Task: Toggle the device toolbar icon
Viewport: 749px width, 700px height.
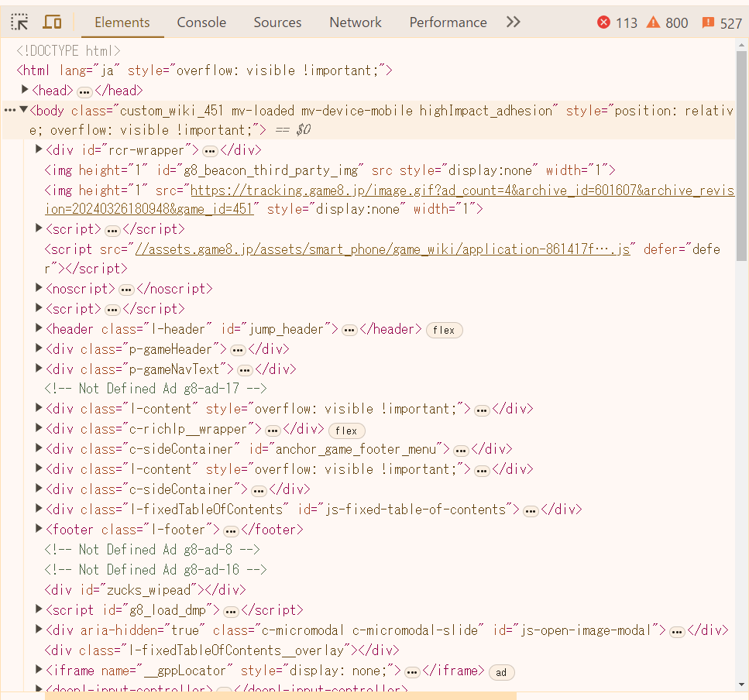Action: (x=52, y=22)
